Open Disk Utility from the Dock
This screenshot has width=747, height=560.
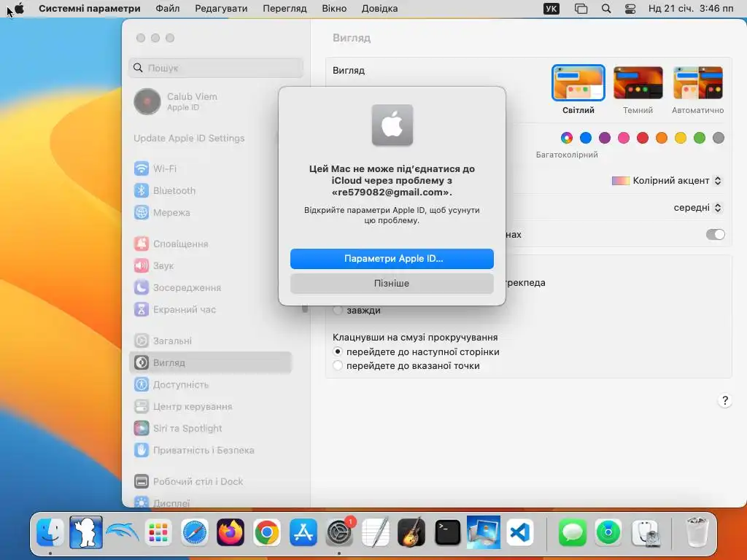pyautogui.click(x=645, y=532)
